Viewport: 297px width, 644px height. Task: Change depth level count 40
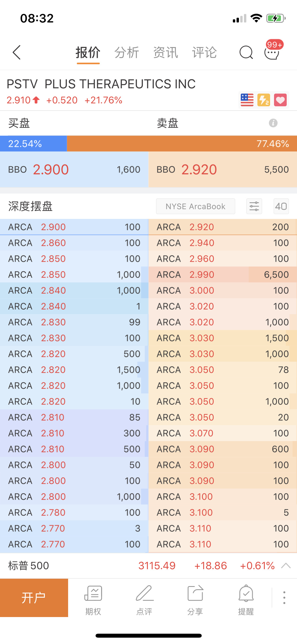281,206
